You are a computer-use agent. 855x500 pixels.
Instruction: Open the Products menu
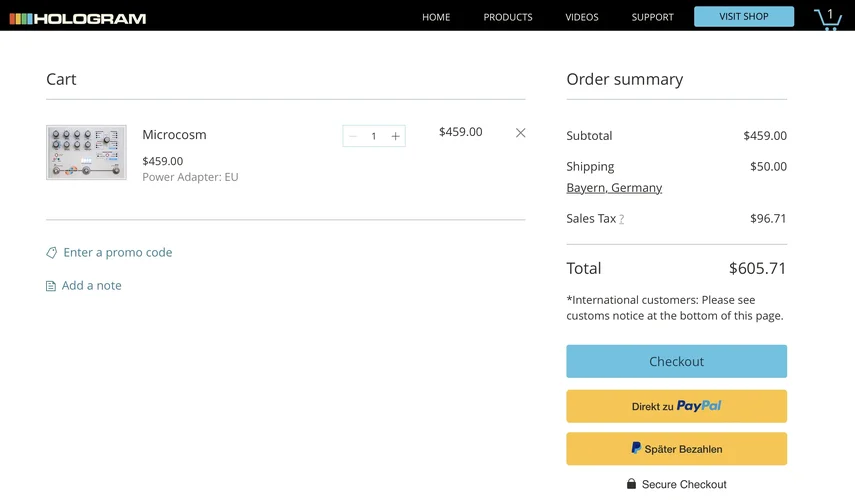(508, 17)
